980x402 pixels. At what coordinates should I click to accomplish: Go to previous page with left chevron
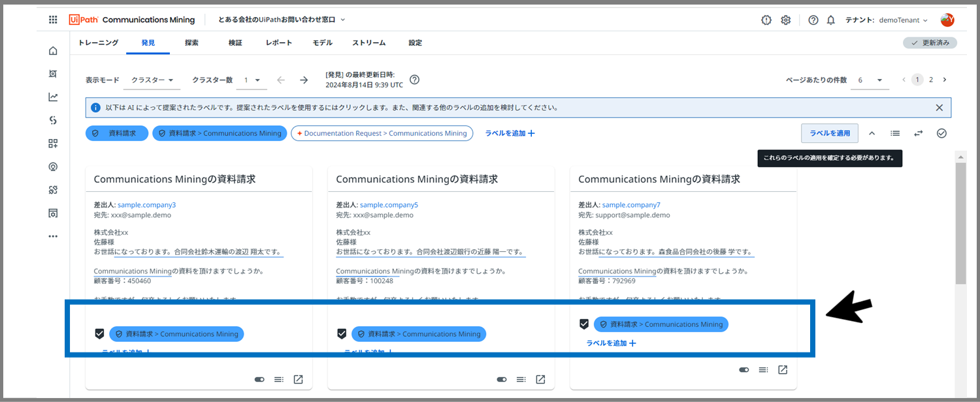[x=904, y=80]
